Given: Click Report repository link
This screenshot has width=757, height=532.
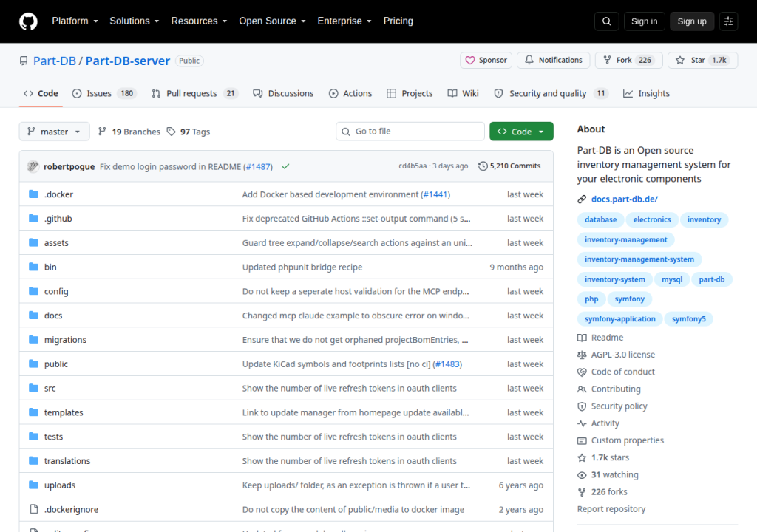Looking at the screenshot, I should point(611,509).
